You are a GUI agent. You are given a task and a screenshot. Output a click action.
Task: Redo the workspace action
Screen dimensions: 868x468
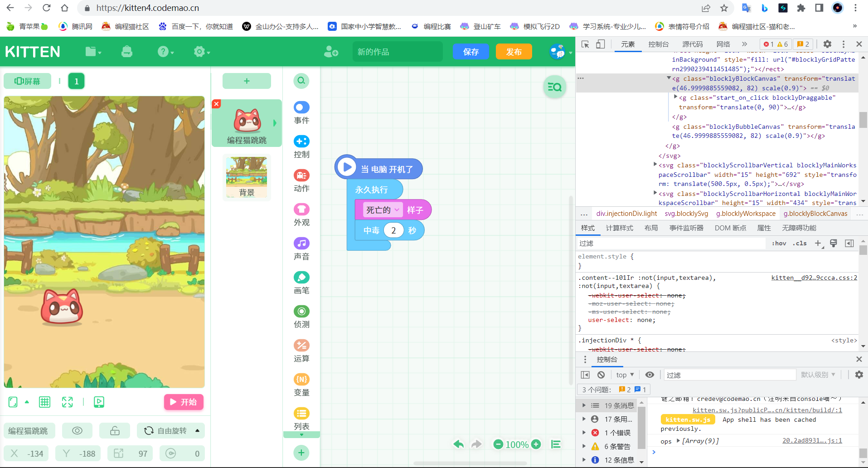[476, 444]
